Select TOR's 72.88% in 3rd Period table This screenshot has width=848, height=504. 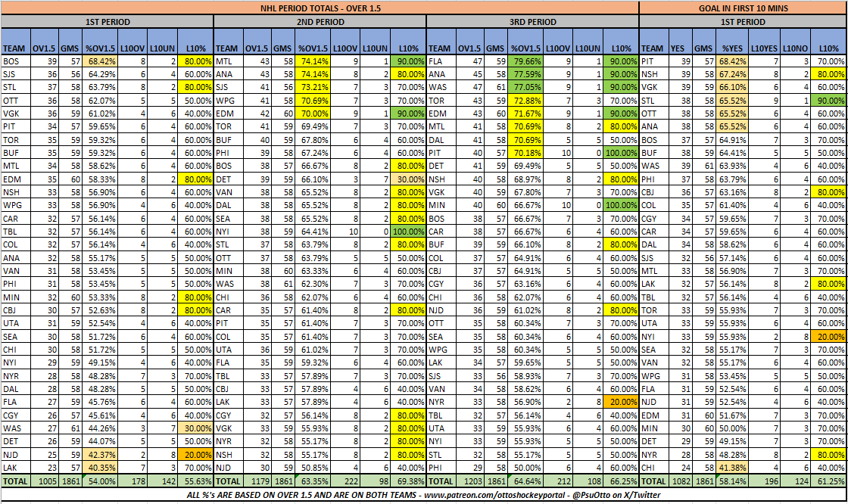pyautogui.click(x=525, y=100)
